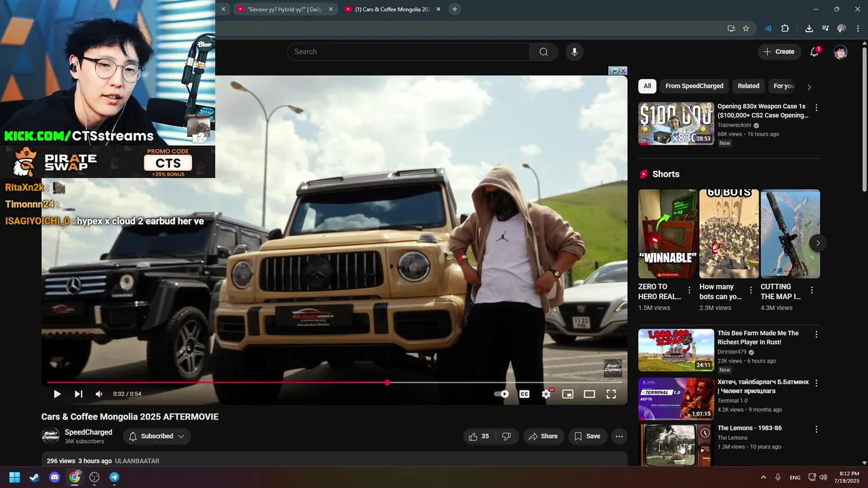Start voice search with the microphone icon

click(x=574, y=52)
